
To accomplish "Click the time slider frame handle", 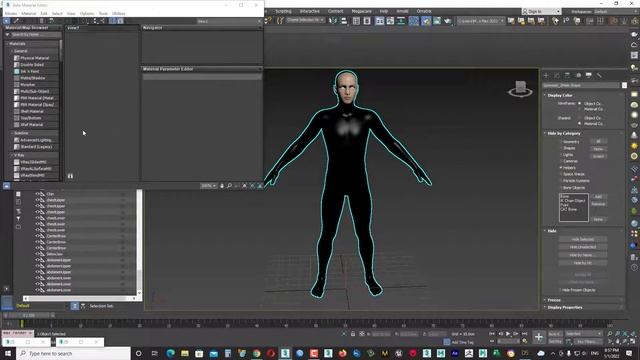I will 29,315.
